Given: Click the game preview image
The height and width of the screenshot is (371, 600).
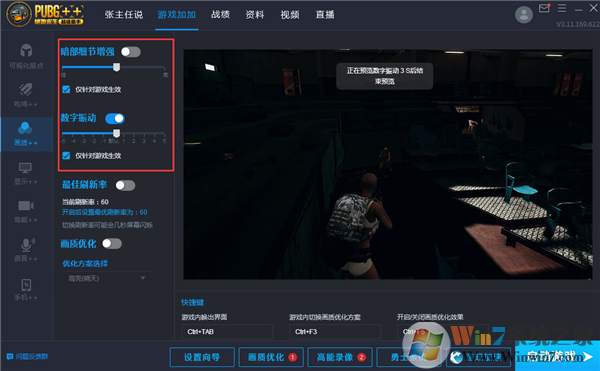Looking at the screenshot, I should [x=388, y=164].
